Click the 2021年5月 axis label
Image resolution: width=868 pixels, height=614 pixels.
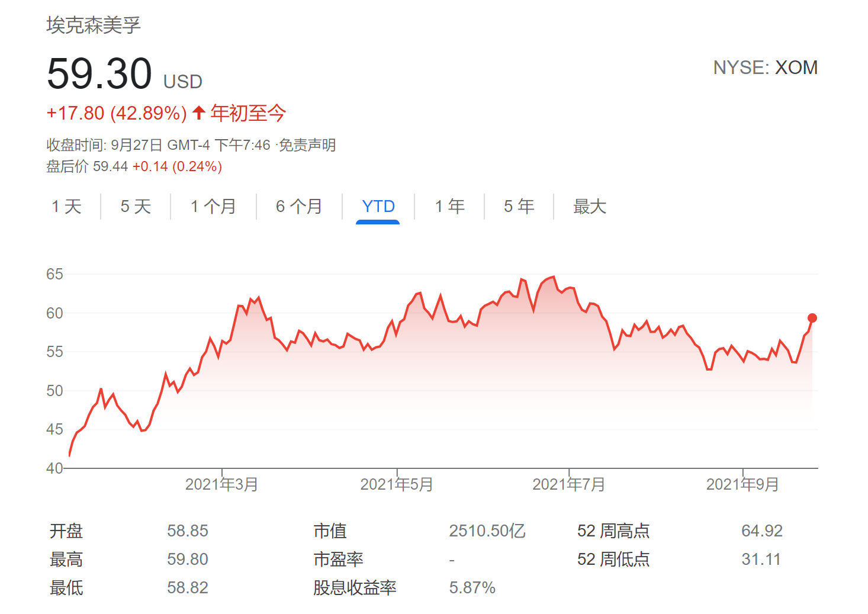pos(397,484)
